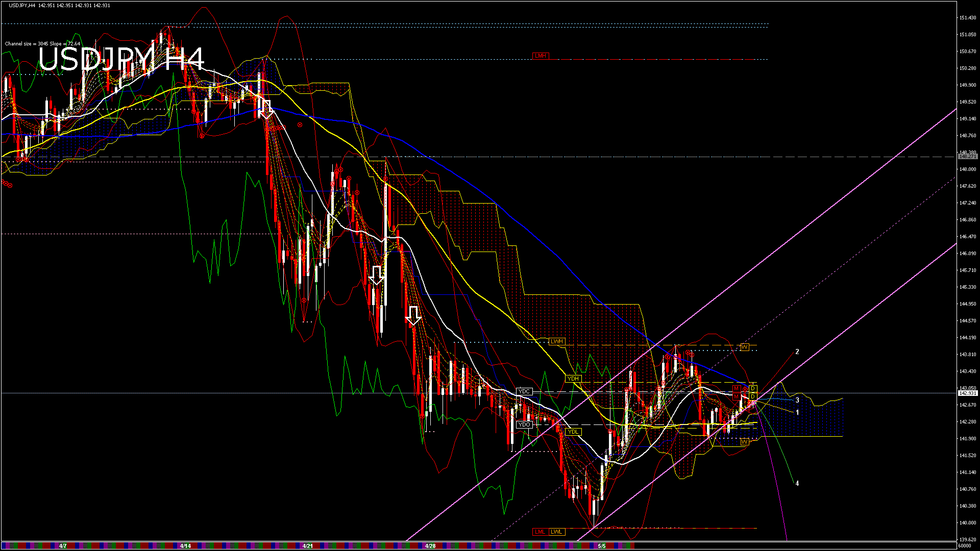Click the 4/7 date on time axis
This screenshot has height=551, width=980.
(x=63, y=546)
